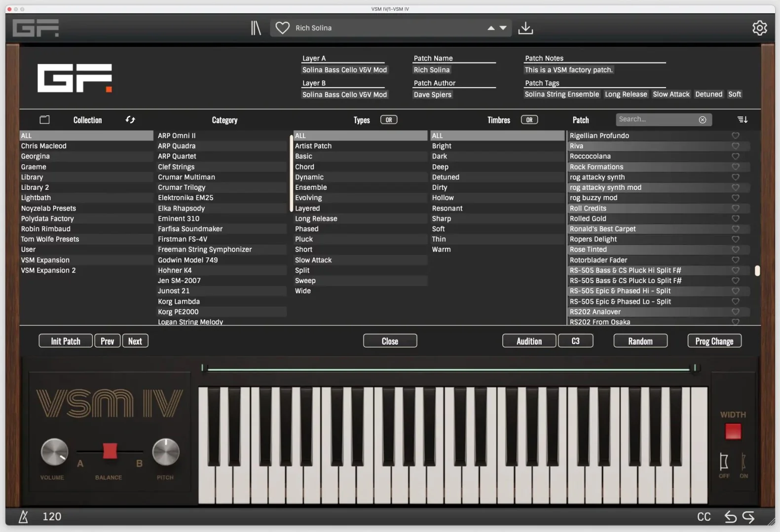Screen dimensions: 780x532
Task: Clear the patch search field
Action: [703, 120]
